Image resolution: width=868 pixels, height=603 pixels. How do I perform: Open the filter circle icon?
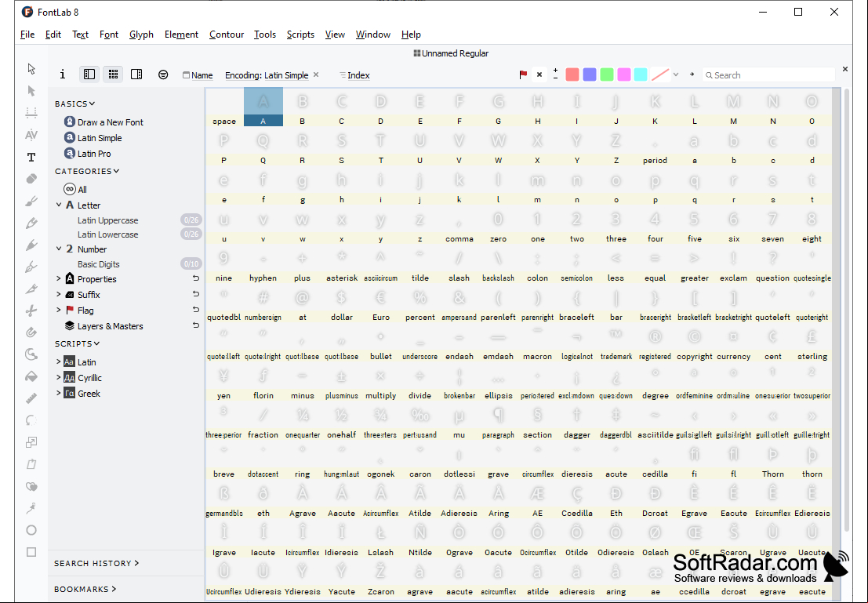[x=163, y=74]
